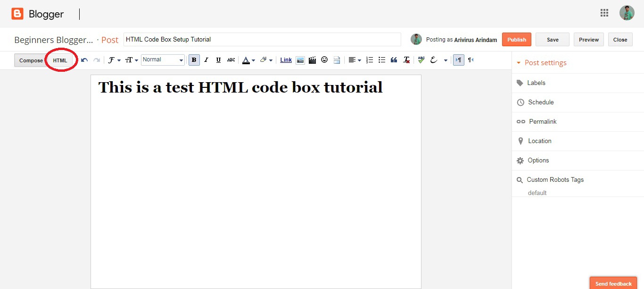
Task: Insert a jump break
Action: (337, 60)
